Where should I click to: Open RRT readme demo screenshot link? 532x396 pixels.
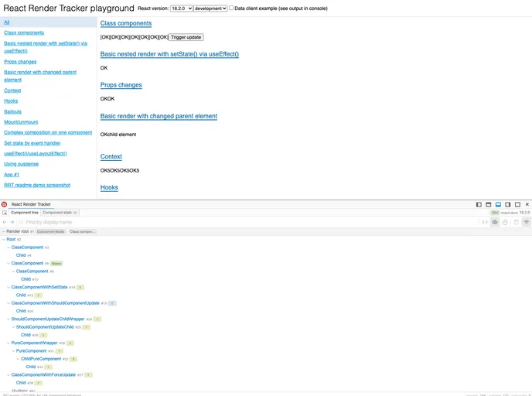[x=37, y=185]
